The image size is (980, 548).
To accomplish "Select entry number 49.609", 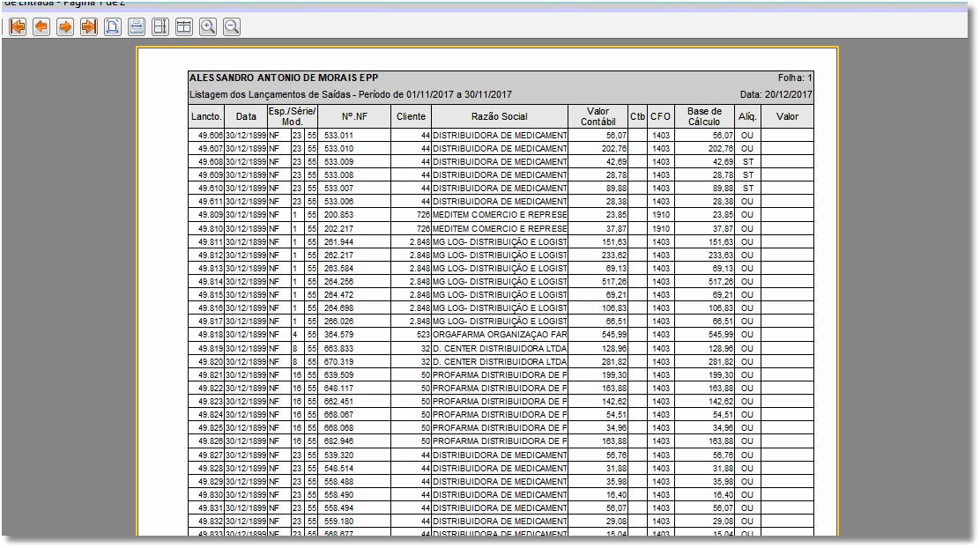I will click(x=210, y=175).
